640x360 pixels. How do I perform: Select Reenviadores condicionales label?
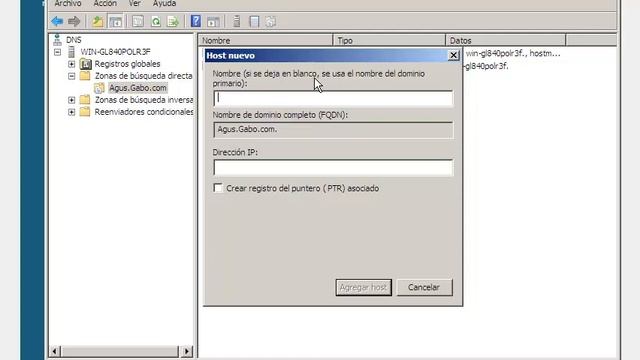(x=144, y=112)
